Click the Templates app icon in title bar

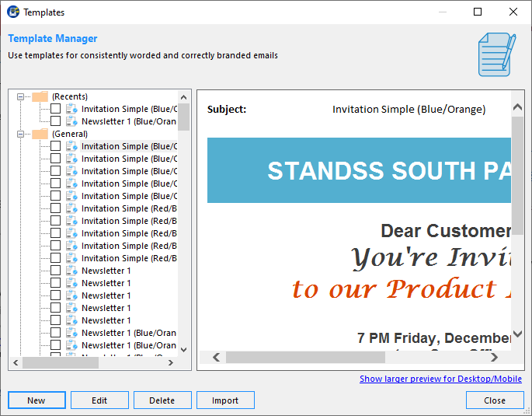pyautogui.click(x=13, y=12)
